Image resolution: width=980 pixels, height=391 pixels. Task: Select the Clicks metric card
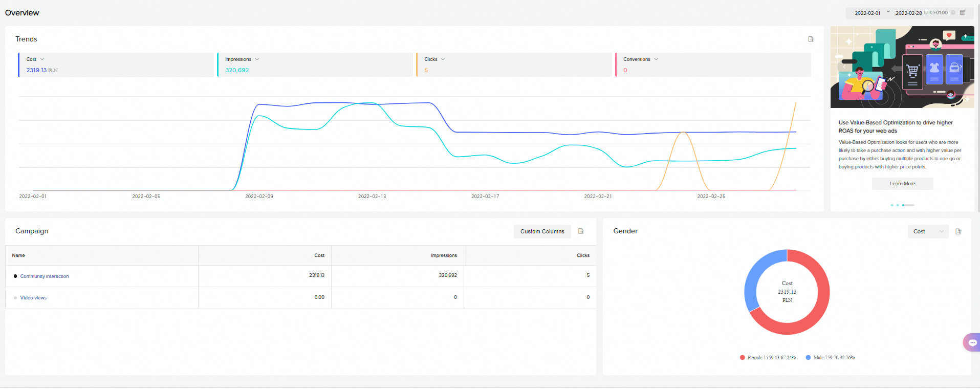(514, 64)
